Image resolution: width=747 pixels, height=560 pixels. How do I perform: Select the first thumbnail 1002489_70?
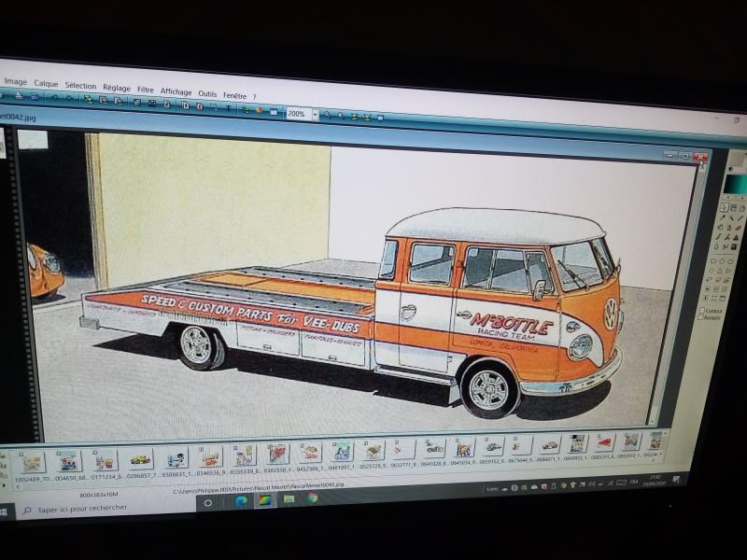click(33, 462)
